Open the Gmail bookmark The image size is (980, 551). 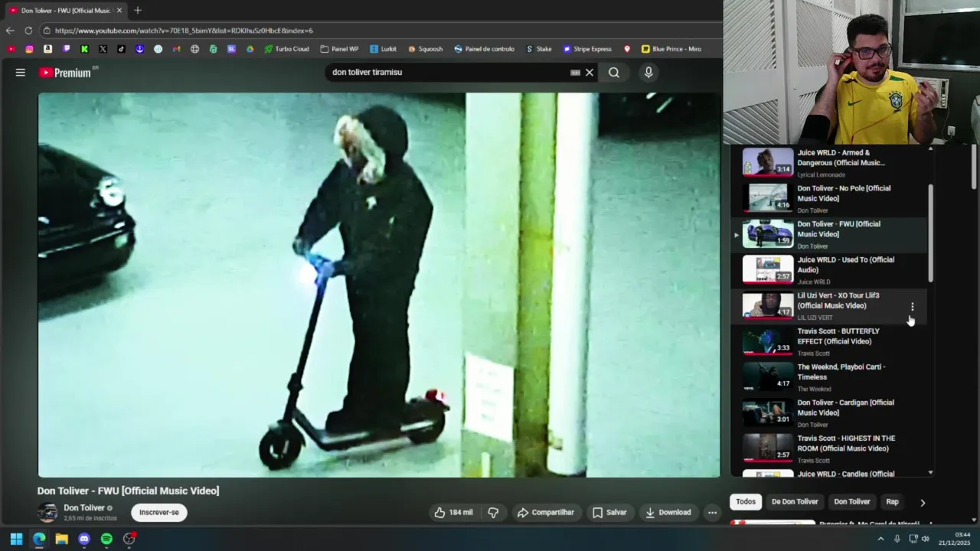coord(176,49)
